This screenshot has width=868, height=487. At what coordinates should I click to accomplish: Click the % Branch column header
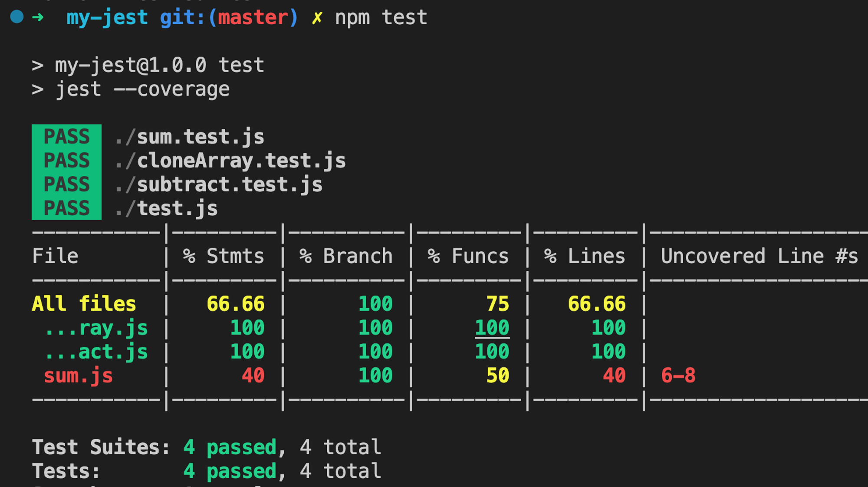[x=346, y=256]
